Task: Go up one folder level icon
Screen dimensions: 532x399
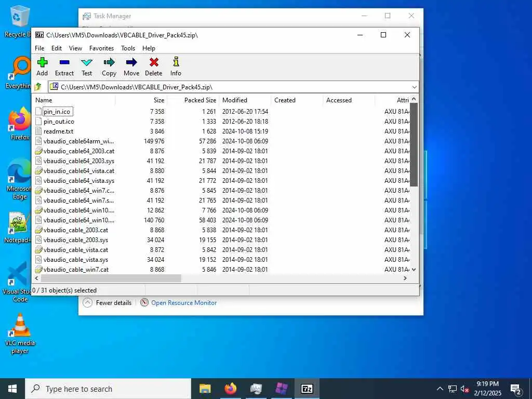Action: click(x=38, y=87)
